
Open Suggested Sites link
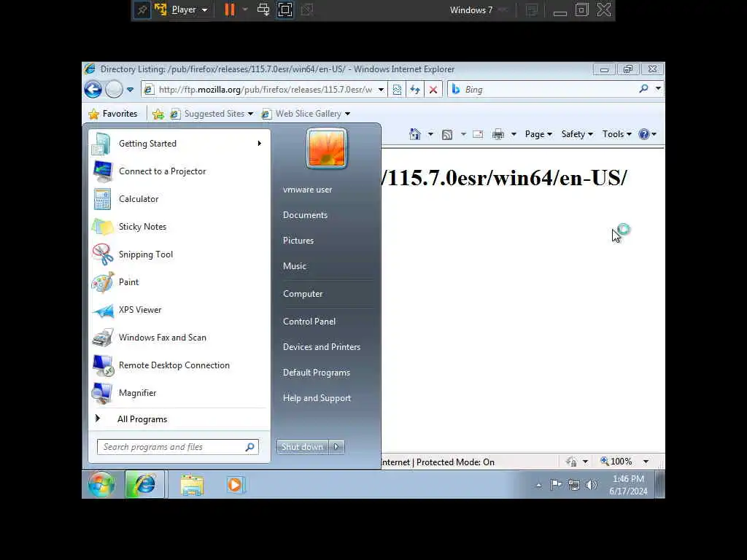tap(212, 114)
